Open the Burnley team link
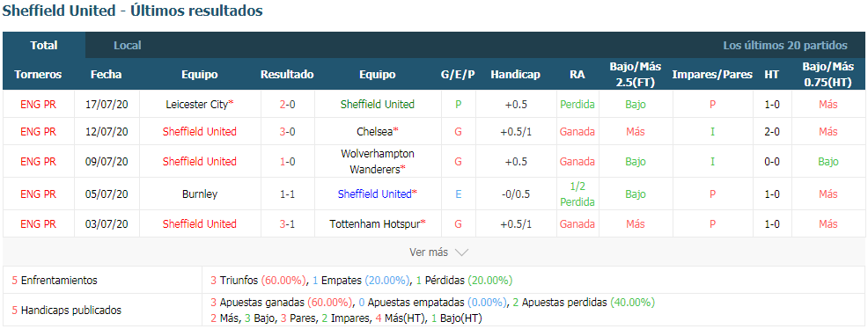Screen dimensions: 868x329 pos(199,194)
